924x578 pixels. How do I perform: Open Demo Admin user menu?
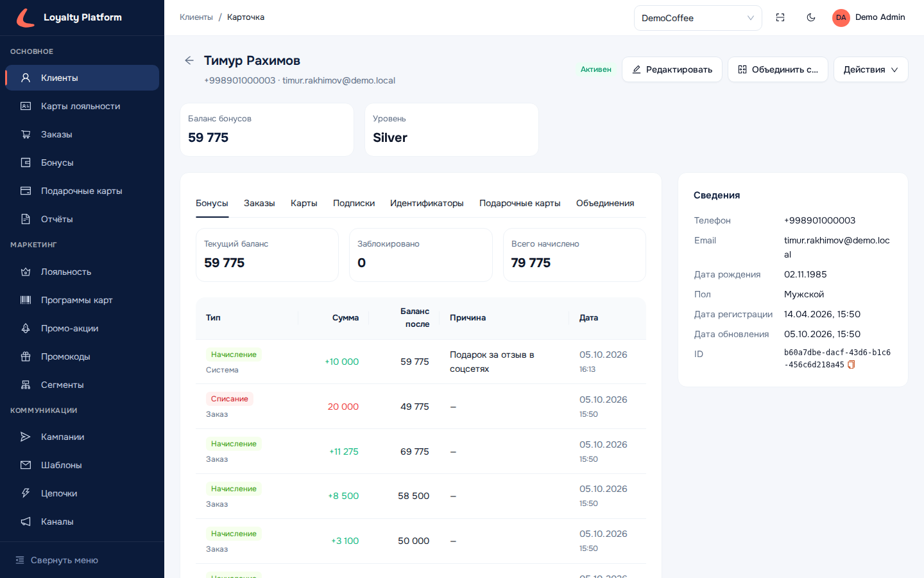pos(869,17)
